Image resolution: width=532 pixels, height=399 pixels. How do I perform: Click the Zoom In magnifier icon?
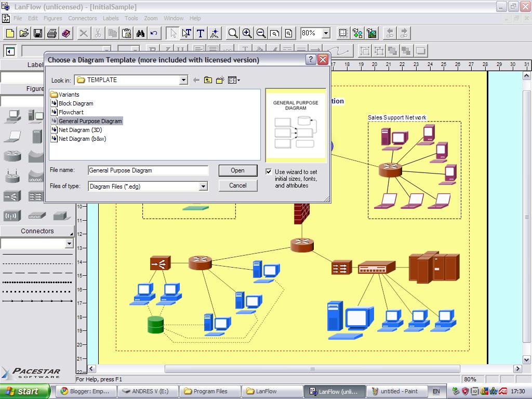(x=247, y=33)
